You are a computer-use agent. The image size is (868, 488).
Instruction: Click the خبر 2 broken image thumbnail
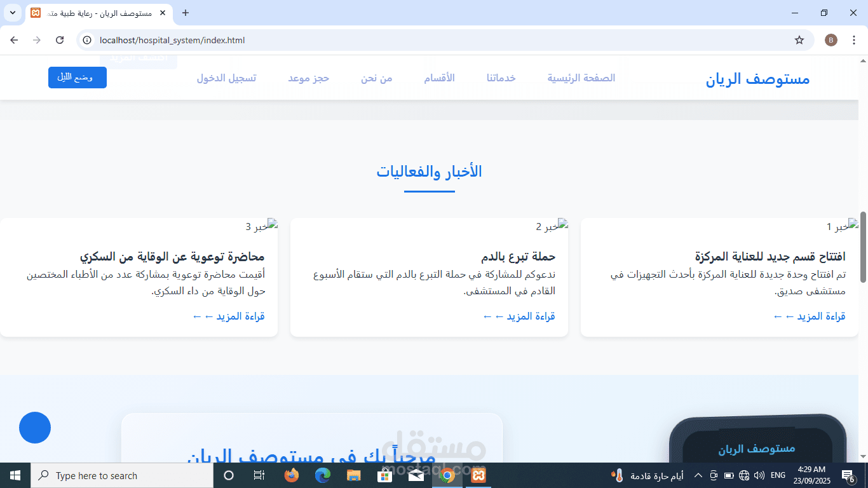point(552,227)
